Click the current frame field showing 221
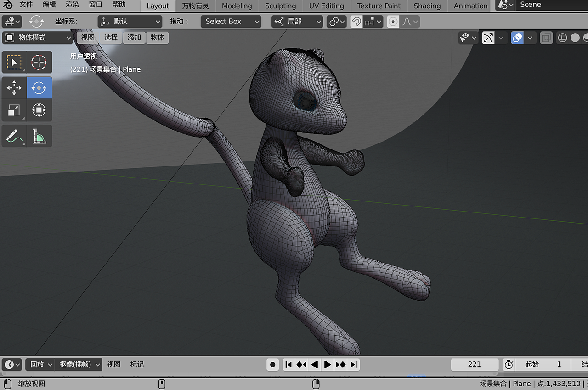Screen dimensions: 588x390 (475, 365)
